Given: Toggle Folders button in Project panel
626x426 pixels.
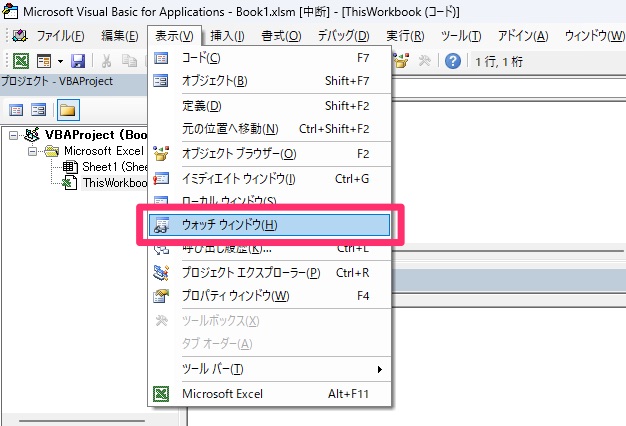Looking at the screenshot, I should pos(68,110).
